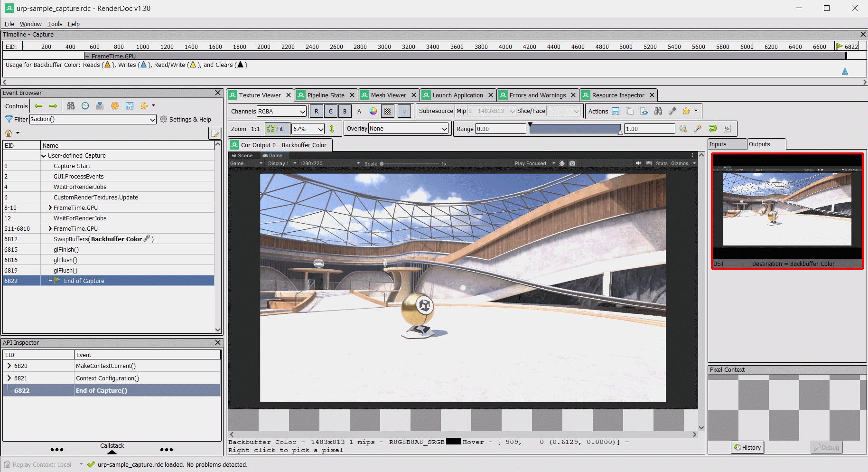Toggle the checkerboard background for the texture
The image size is (868, 472).
click(387, 111)
